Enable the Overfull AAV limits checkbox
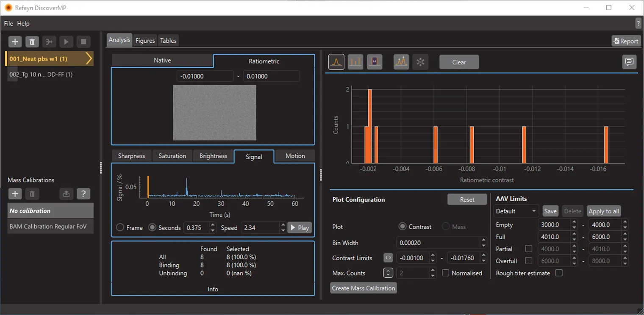Image resolution: width=644 pixels, height=315 pixels. point(528,261)
